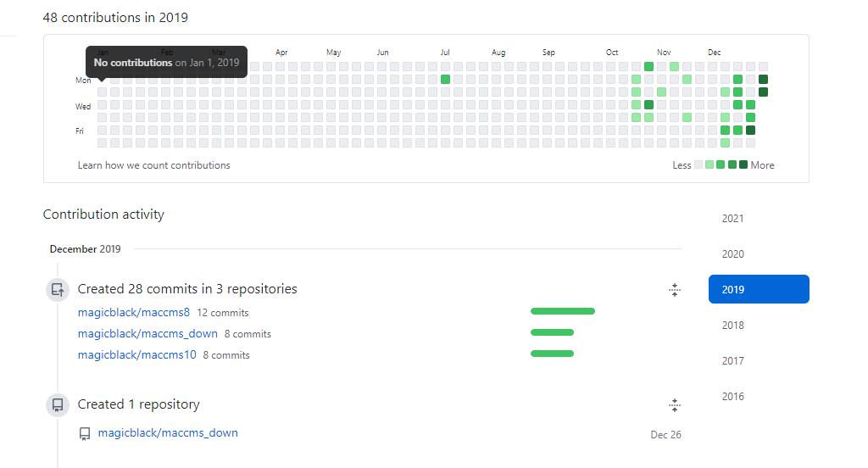The width and height of the screenshot is (868, 468).
Task: Click the maccms8 commits progress bar
Action: (563, 311)
